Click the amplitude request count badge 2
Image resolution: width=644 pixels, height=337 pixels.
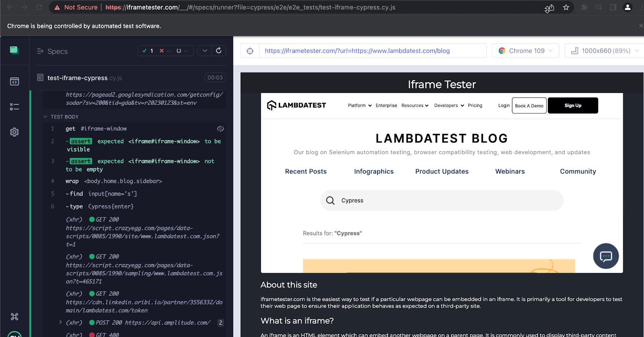(x=221, y=323)
